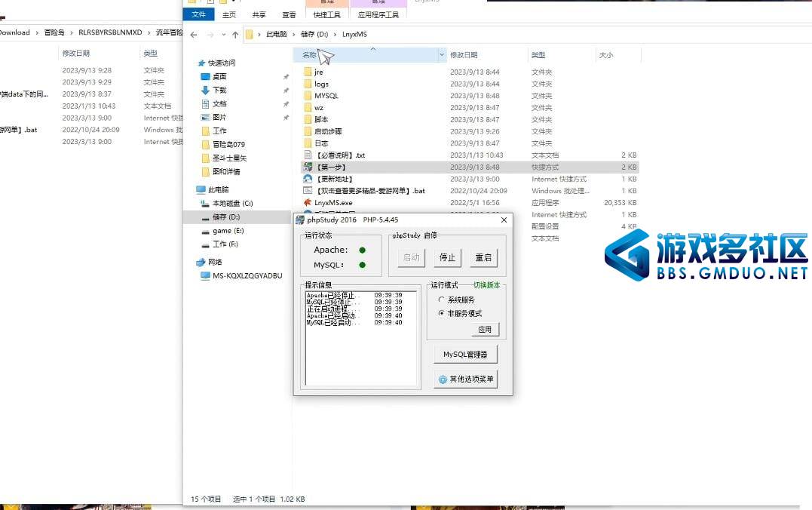
Task: Click the wz folder icon
Action: [308, 108]
